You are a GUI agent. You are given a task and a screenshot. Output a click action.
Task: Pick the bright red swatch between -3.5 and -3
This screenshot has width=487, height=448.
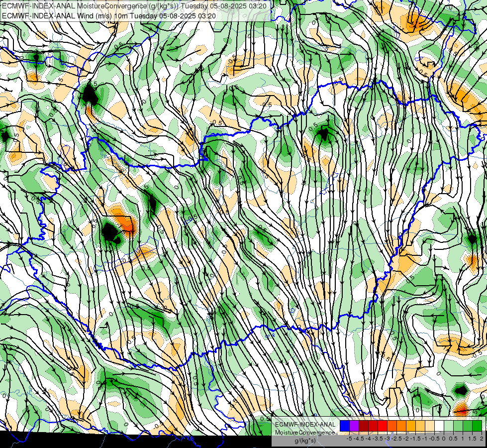point(383,426)
